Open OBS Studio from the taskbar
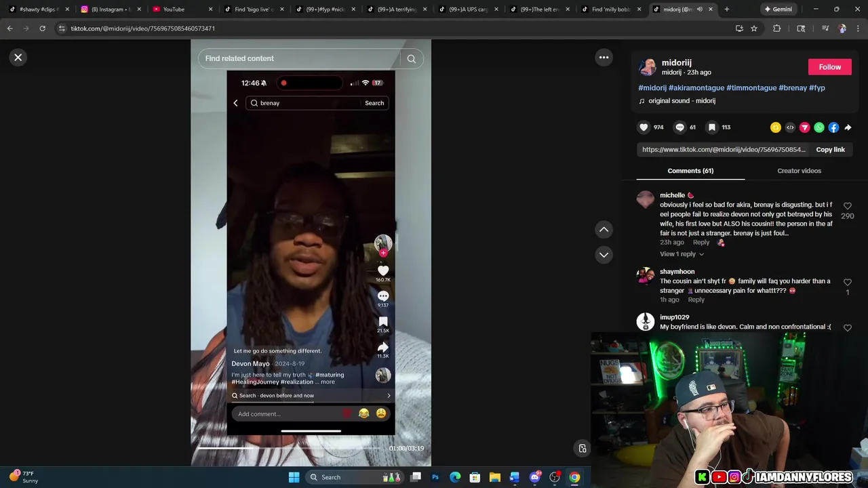 [555, 477]
